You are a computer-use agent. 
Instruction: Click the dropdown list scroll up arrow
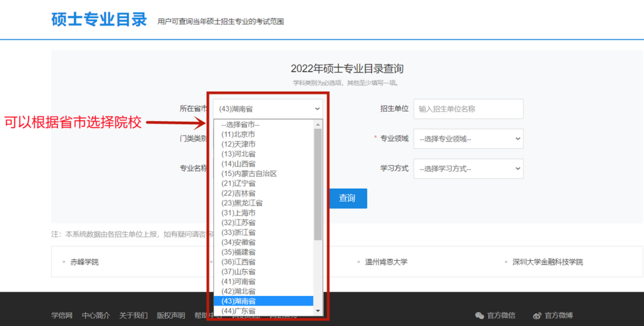(318, 125)
